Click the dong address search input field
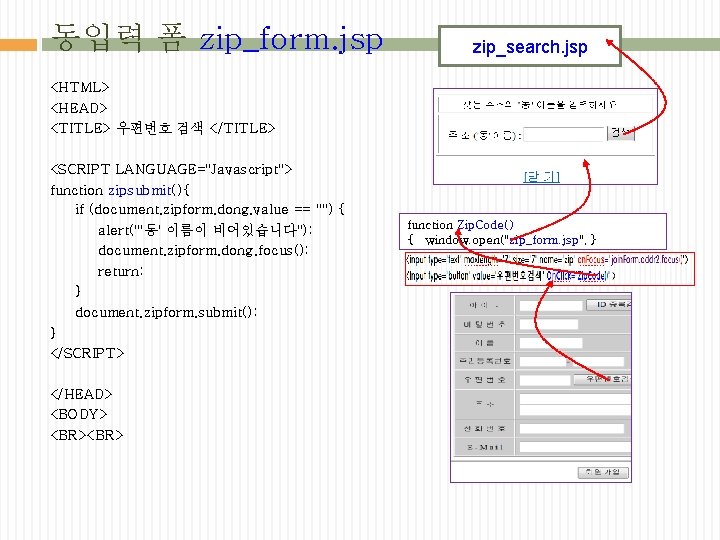 (x=565, y=134)
